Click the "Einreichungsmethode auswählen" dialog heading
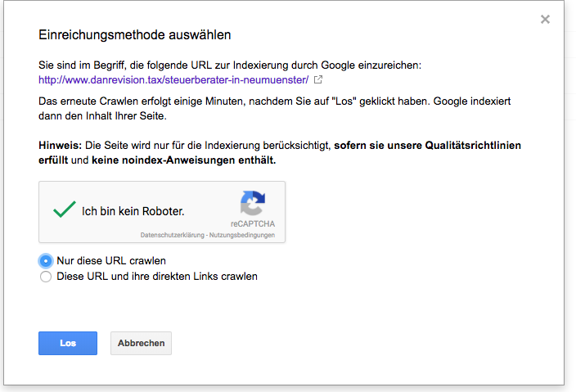Viewport: 576px width, 392px height. click(x=135, y=35)
